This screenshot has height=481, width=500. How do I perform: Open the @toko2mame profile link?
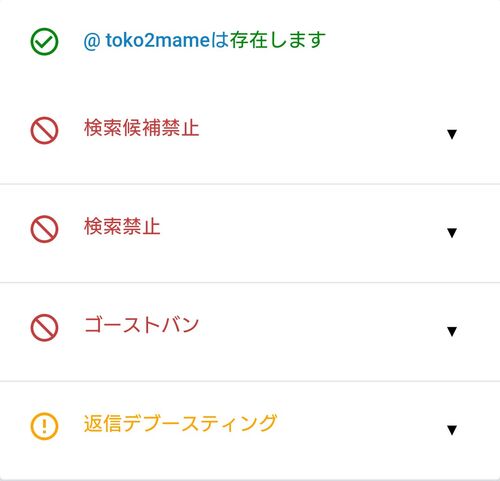147,40
